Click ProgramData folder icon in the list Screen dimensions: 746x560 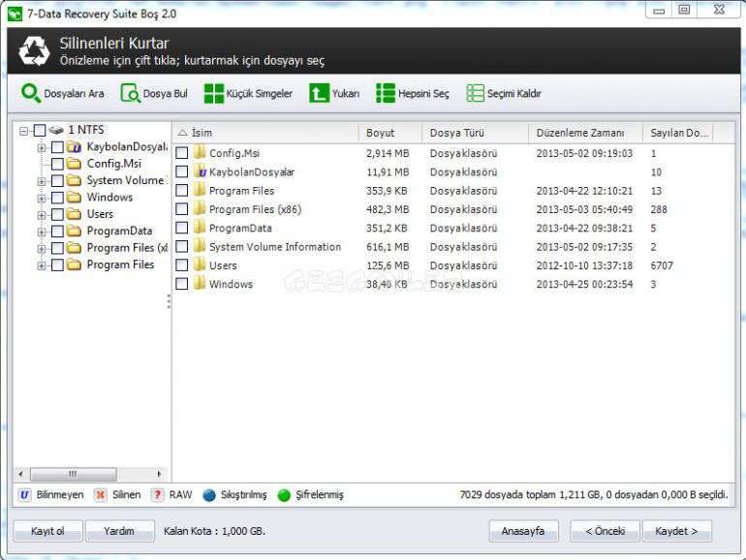click(200, 228)
